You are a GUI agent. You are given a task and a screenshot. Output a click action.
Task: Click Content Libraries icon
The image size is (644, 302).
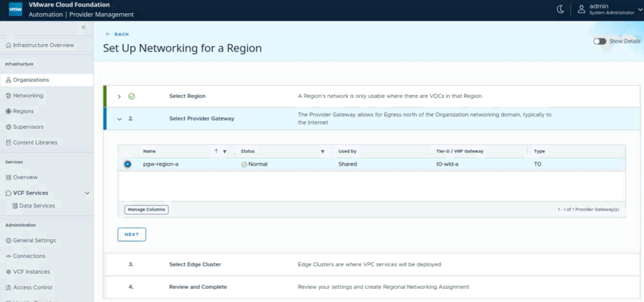[9, 143]
